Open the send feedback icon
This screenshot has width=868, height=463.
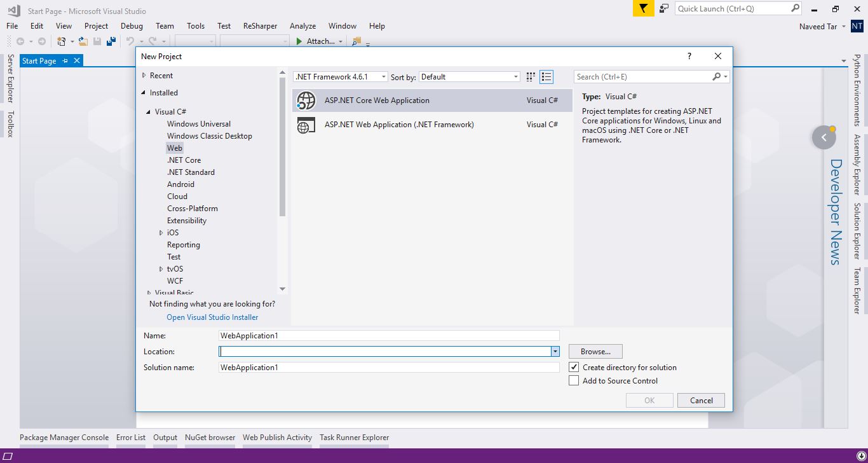click(x=664, y=9)
